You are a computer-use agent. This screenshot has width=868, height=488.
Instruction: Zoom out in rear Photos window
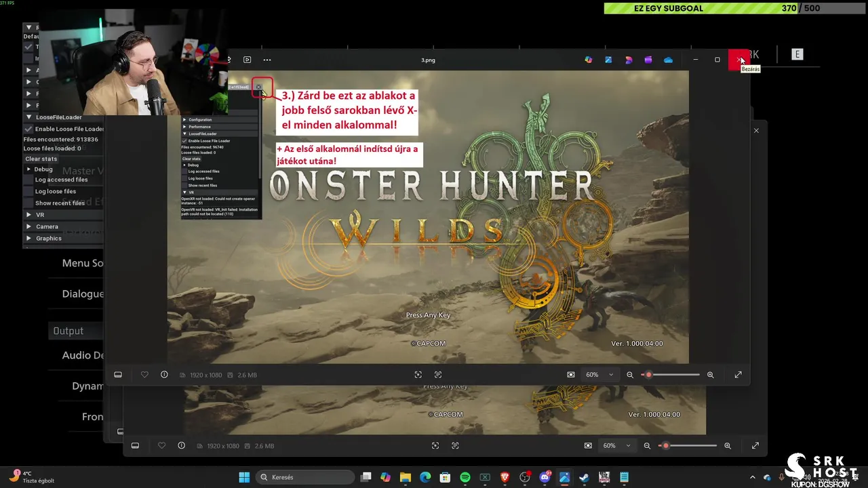(647, 446)
